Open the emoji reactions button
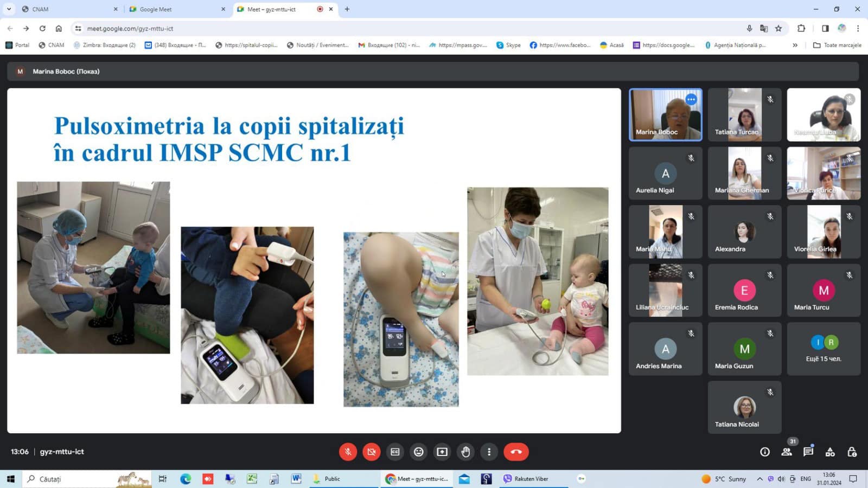 (418, 452)
